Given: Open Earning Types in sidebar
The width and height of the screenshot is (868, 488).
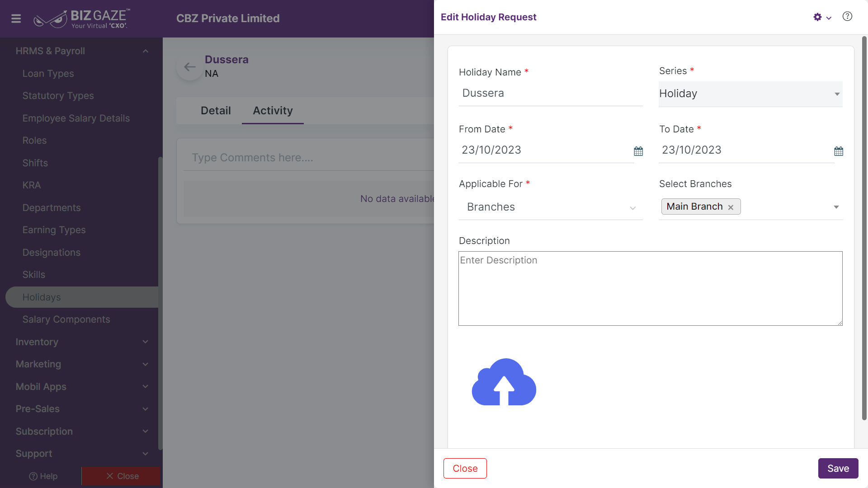Looking at the screenshot, I should [54, 230].
